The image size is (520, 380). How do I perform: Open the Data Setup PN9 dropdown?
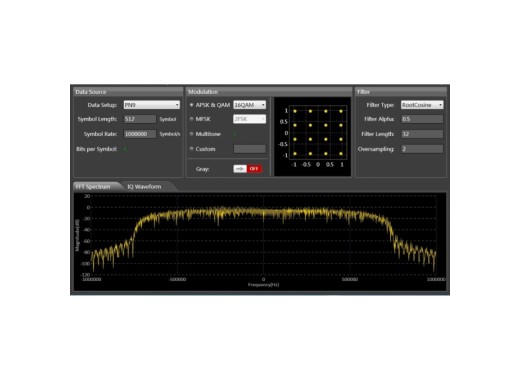tap(152, 105)
